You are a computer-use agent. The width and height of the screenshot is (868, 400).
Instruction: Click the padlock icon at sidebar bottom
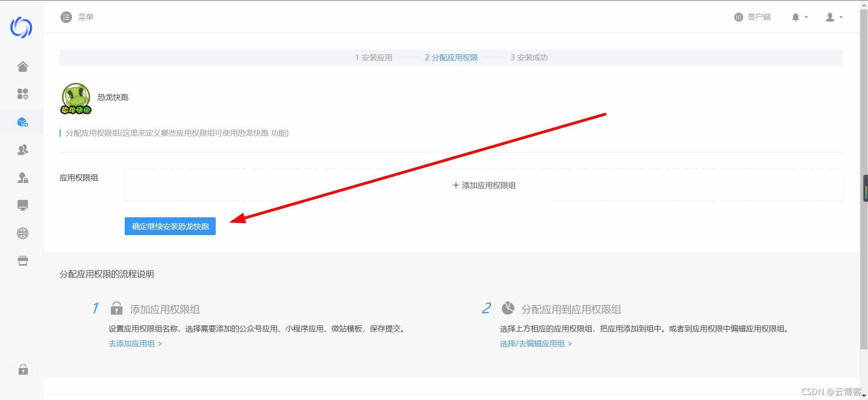(23, 370)
